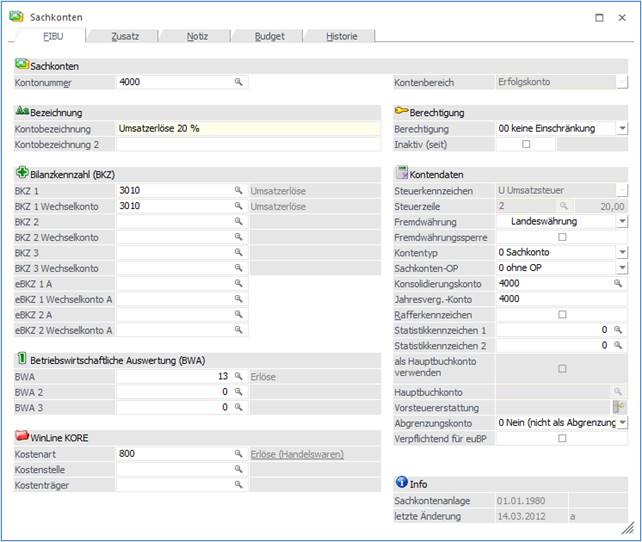Check the Rafferkennzeichen checkbox
The image size is (642, 542).
coord(562,314)
